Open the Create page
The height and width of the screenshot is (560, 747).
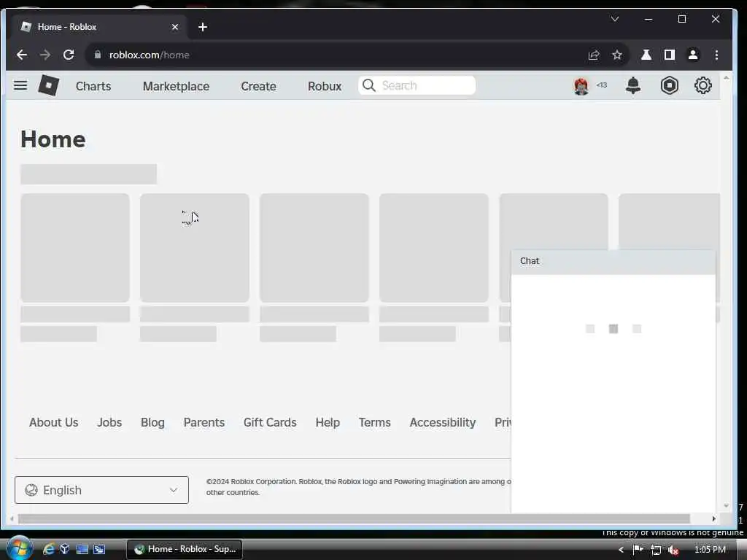click(258, 86)
